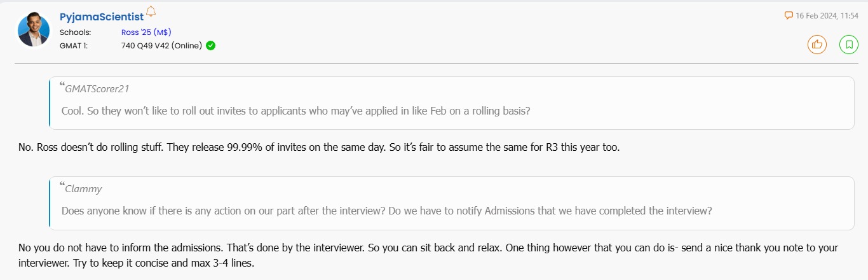Click the Clammy quoted author name
Screen dimensions: 868x280
(x=83, y=189)
